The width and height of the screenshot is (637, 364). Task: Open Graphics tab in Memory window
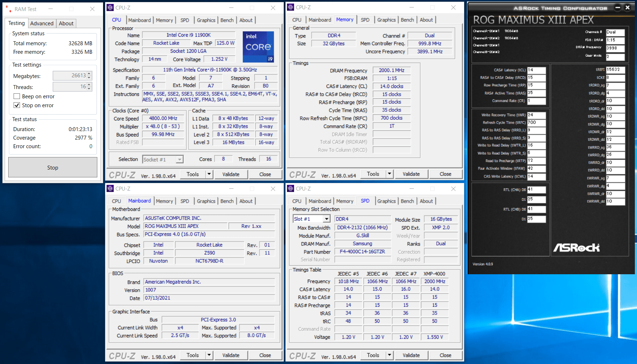coord(386,20)
